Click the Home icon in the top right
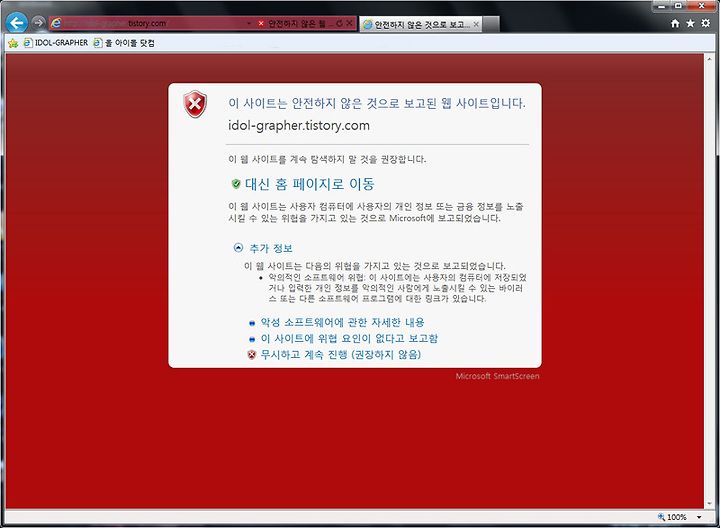The image size is (720, 528). pyautogui.click(x=675, y=23)
